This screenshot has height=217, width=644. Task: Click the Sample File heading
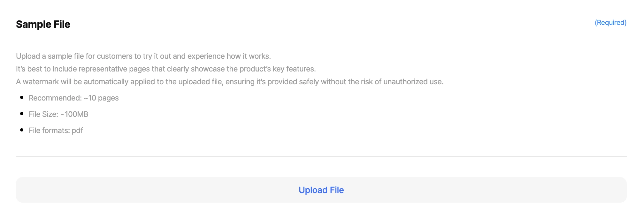coord(43,24)
